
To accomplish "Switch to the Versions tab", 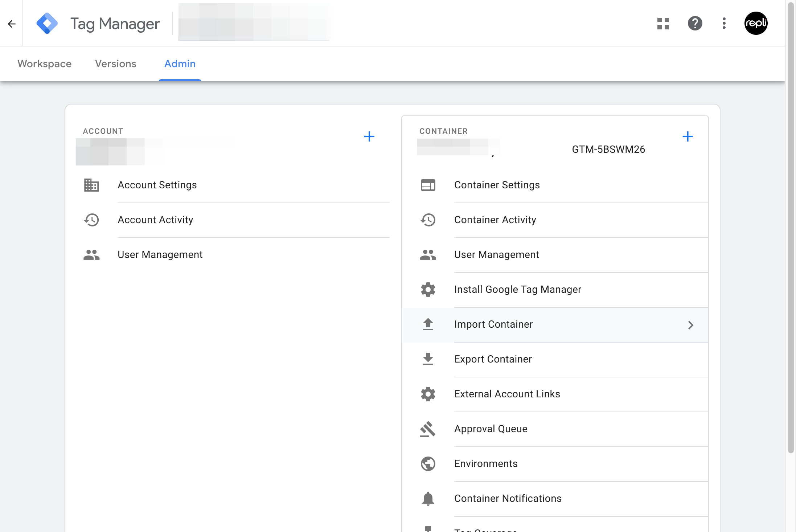I will (x=115, y=64).
